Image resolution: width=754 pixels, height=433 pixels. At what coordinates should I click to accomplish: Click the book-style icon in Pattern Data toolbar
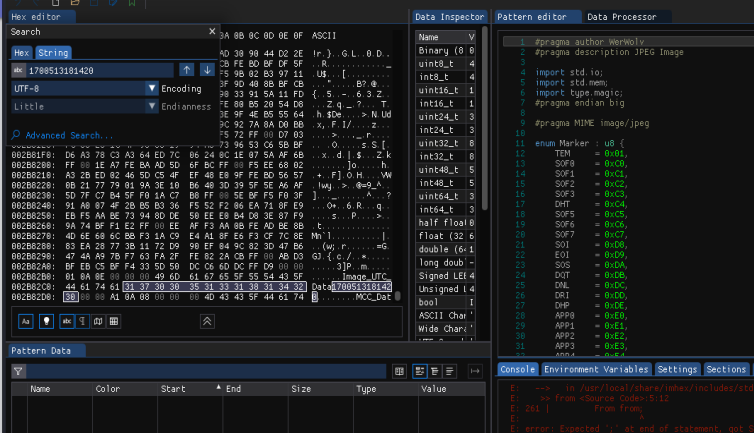(x=399, y=371)
